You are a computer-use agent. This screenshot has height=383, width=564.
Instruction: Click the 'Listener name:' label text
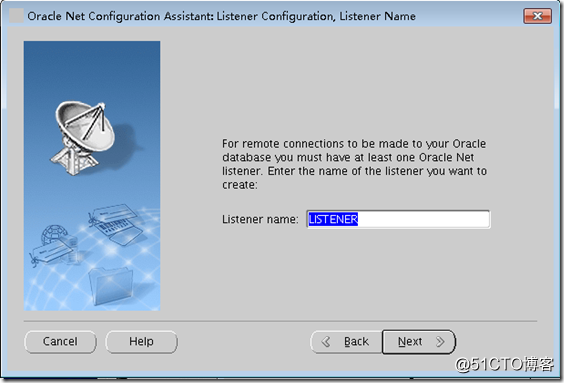point(260,219)
